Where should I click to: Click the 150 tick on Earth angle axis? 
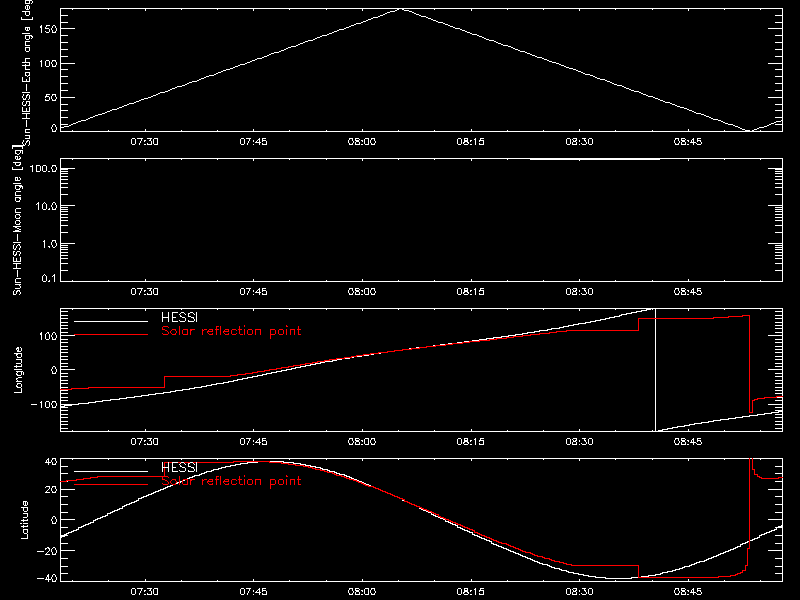47,29
